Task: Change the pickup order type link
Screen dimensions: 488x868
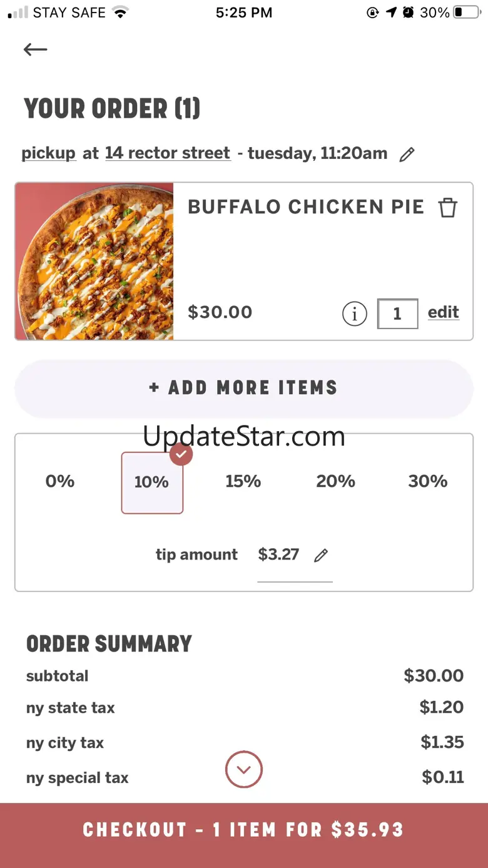Action: coord(49,153)
